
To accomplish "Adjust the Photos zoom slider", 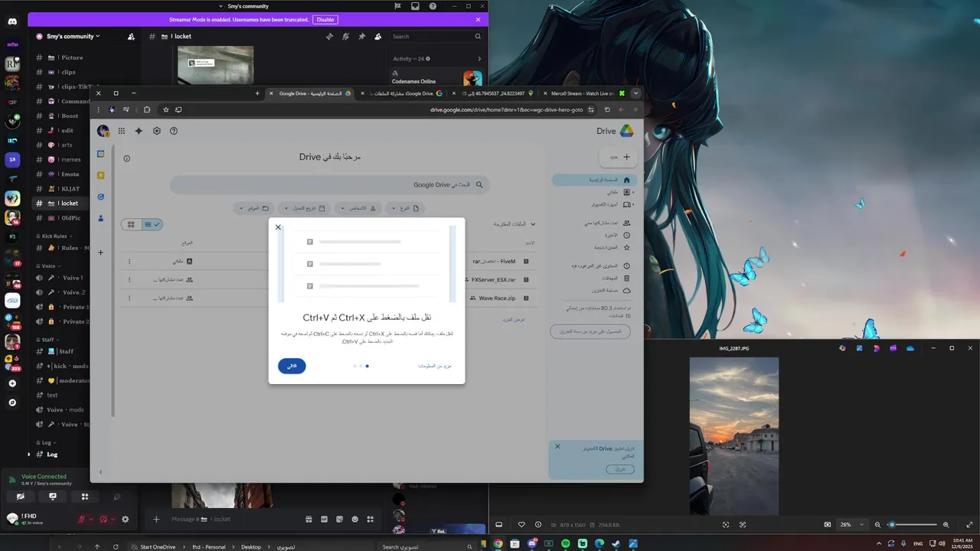I will coord(913,524).
